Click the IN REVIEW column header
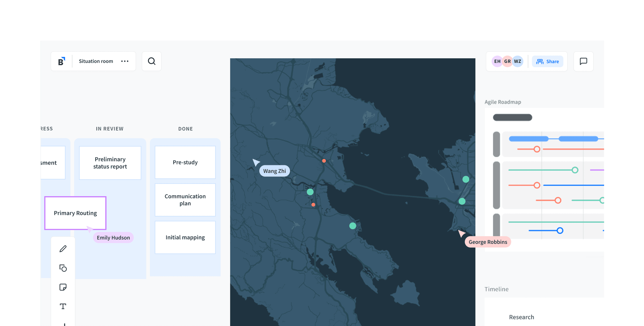Viewport: 644px width, 326px height. pos(110,129)
